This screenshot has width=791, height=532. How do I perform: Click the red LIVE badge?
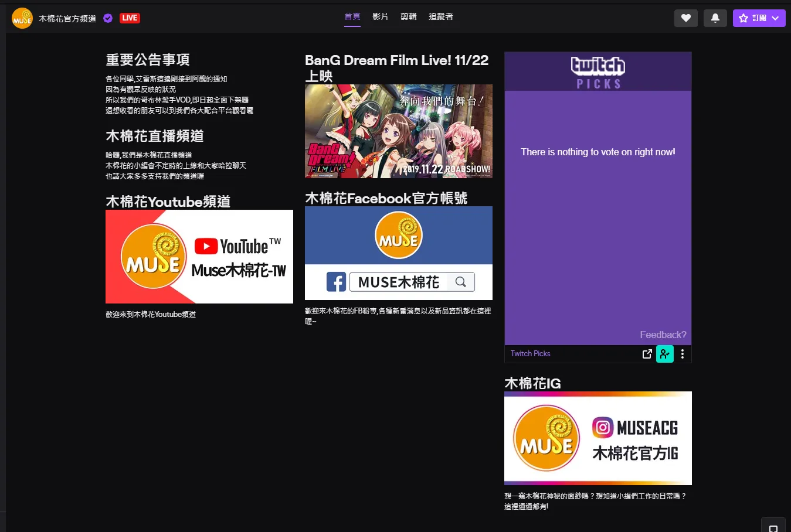[x=130, y=18]
